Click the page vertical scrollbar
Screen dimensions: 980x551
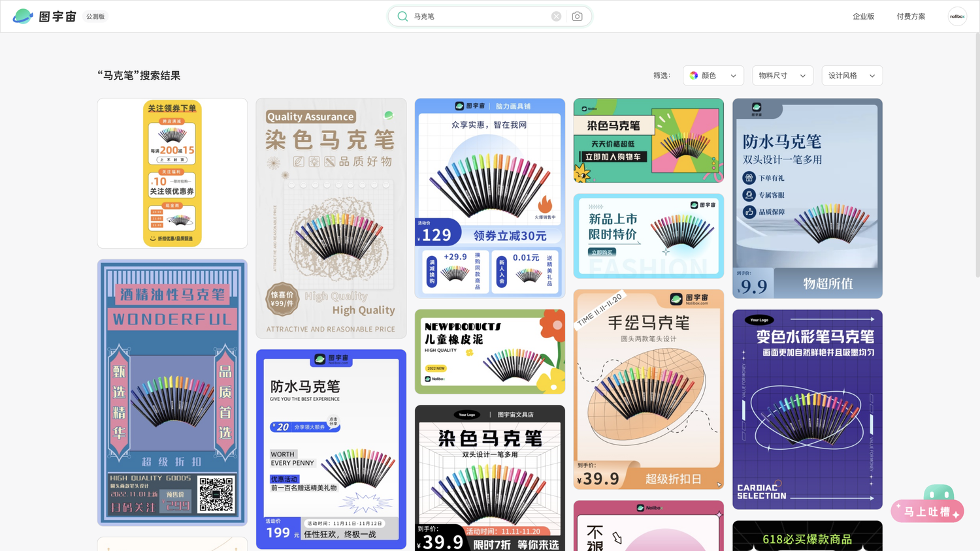(977, 157)
